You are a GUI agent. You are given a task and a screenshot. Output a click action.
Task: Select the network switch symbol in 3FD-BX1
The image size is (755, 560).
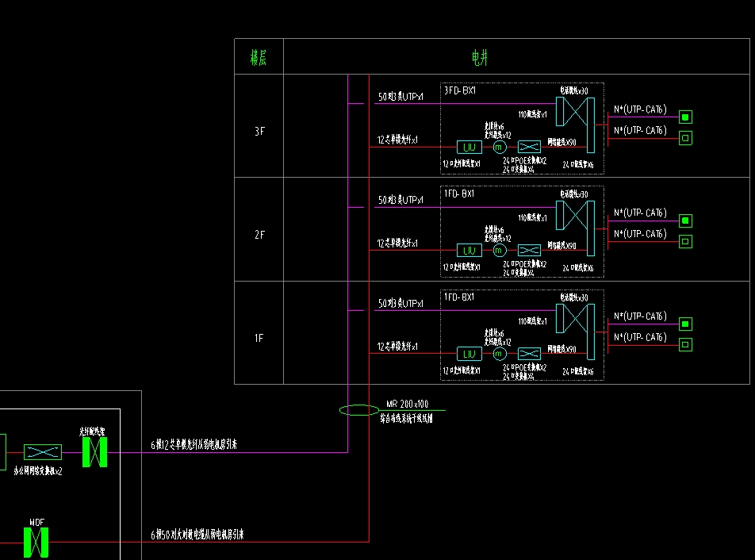click(529, 147)
